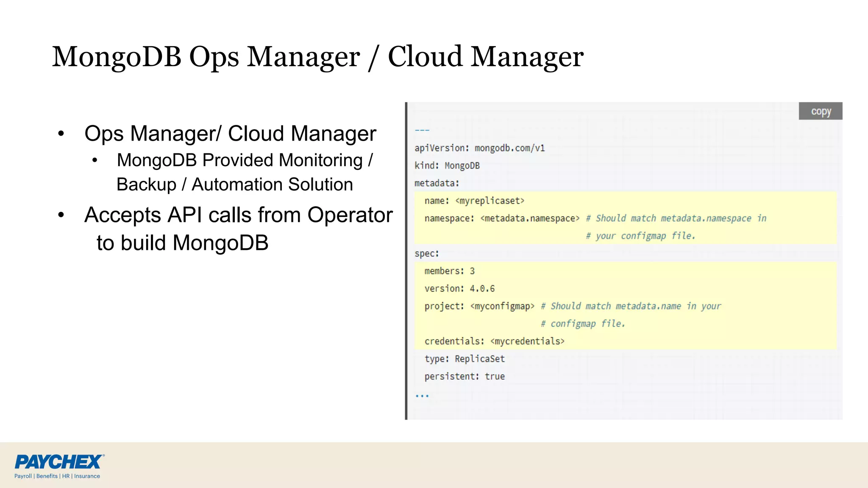Click the 'to build MongoDB' line
The width and height of the screenshot is (868, 488).
[x=183, y=243]
